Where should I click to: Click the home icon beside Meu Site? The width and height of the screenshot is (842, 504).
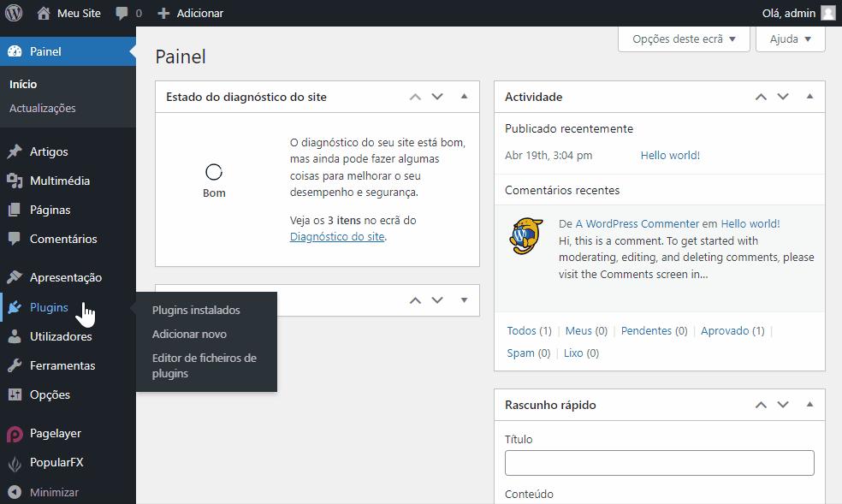tap(44, 13)
